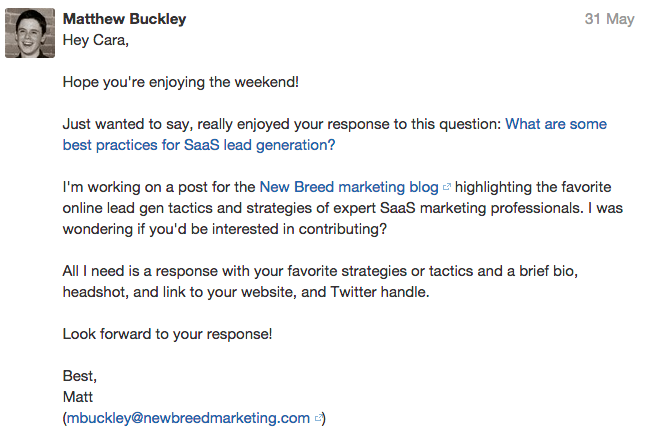Click "Look forward to your response!" line
645x435 pixels.
166,333
